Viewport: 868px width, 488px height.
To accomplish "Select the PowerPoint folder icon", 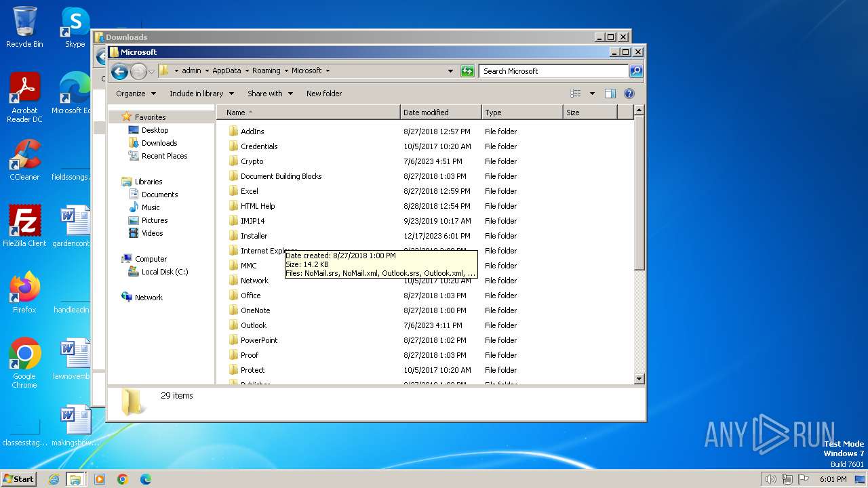I will tap(233, 340).
